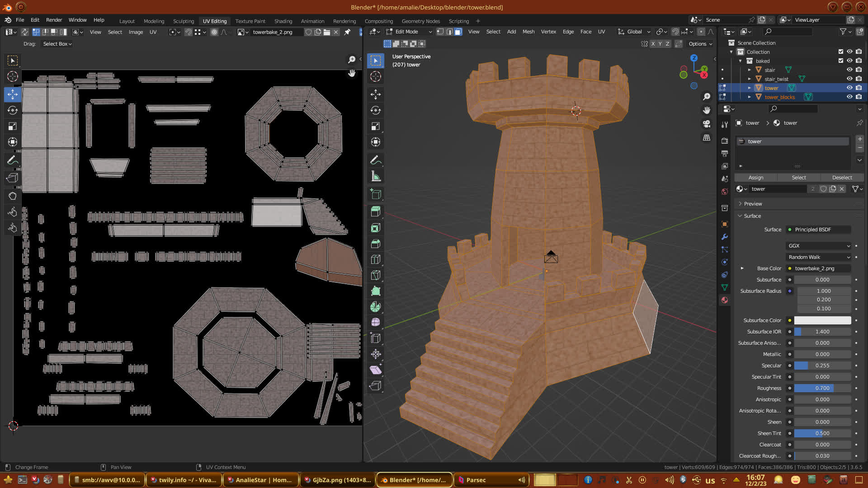The height and width of the screenshot is (488, 868).
Task: Toggle camera view in the viewport
Action: coord(707,124)
